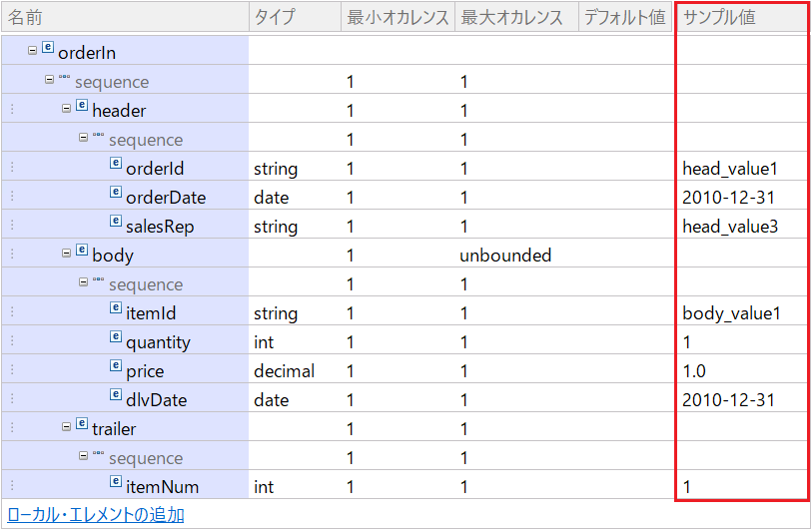Click the head_value3 sample value cell
Image resolution: width=812 pixels, height=530 pixels.
741,227
